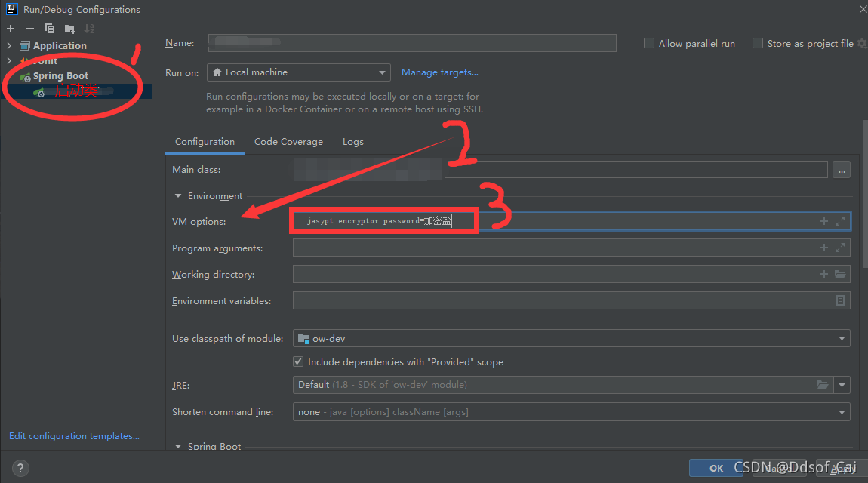Viewport: 868px width, 483px height.
Task: Open Use classpath of module dropdown
Action: [571, 339]
